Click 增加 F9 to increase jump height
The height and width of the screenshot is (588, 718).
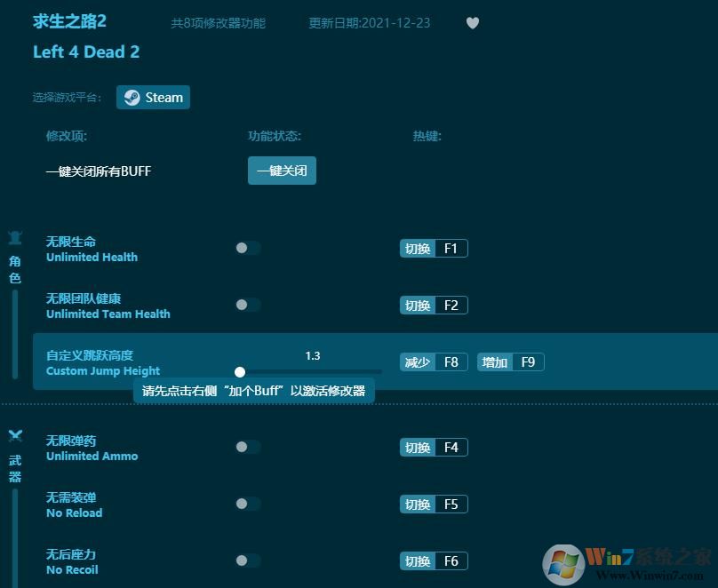pos(510,362)
